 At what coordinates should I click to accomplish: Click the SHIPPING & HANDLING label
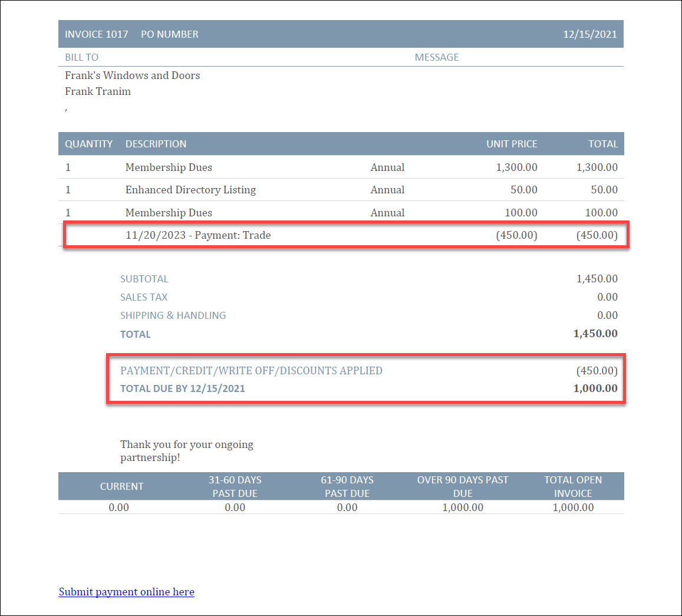(x=173, y=315)
